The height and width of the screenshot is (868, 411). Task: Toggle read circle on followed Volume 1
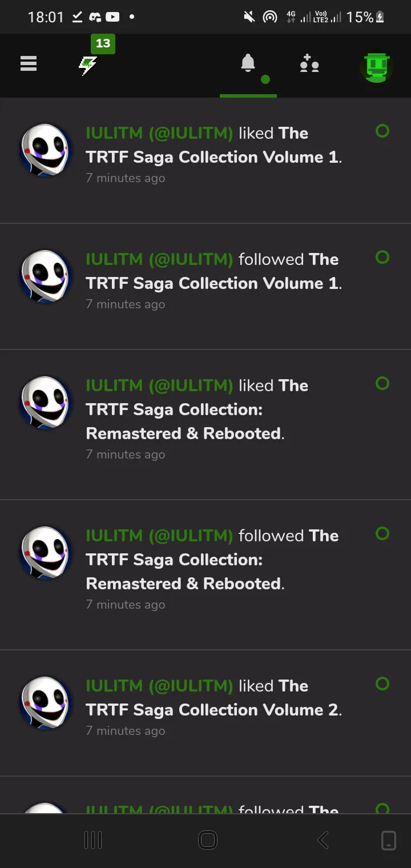point(382,257)
